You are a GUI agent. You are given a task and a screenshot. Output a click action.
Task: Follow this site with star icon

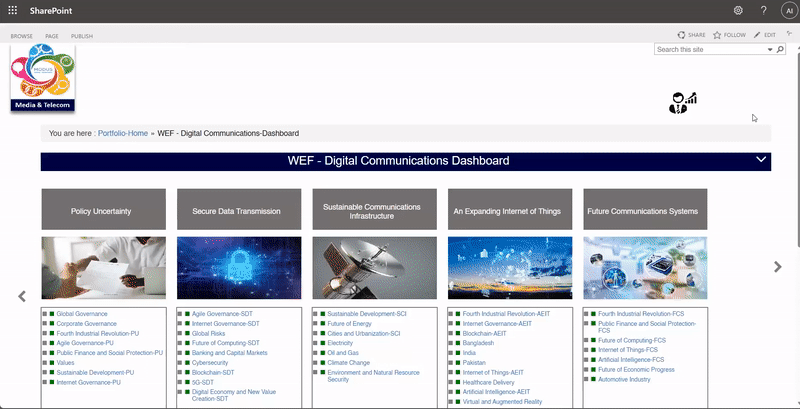(717, 35)
